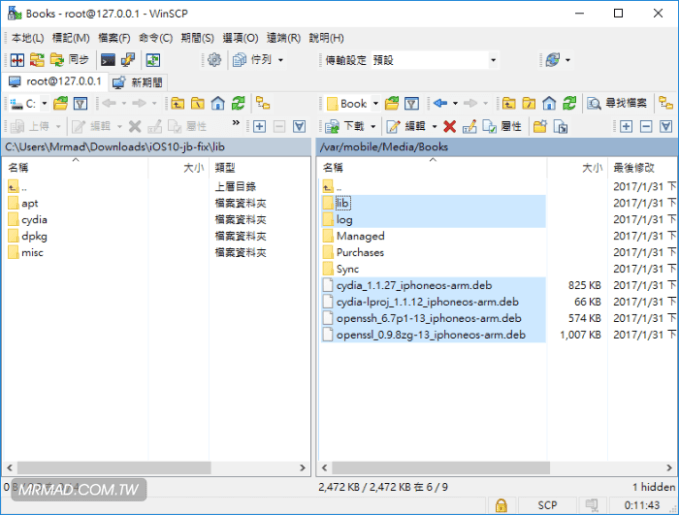
Task: Click the remote filter icon
Action: [x=412, y=104]
